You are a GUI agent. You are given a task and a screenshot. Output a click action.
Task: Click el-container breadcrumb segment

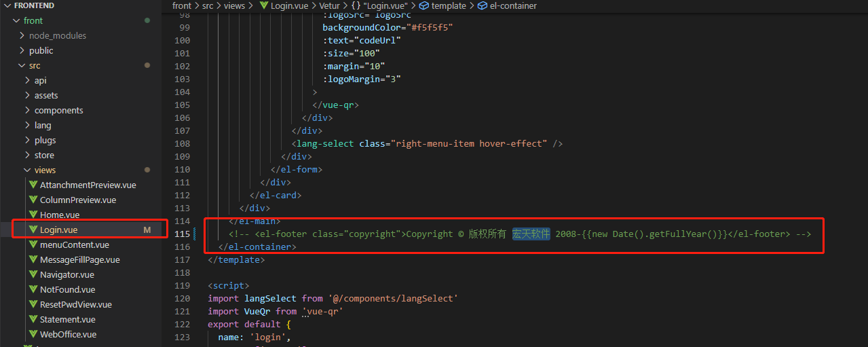pyautogui.click(x=513, y=5)
